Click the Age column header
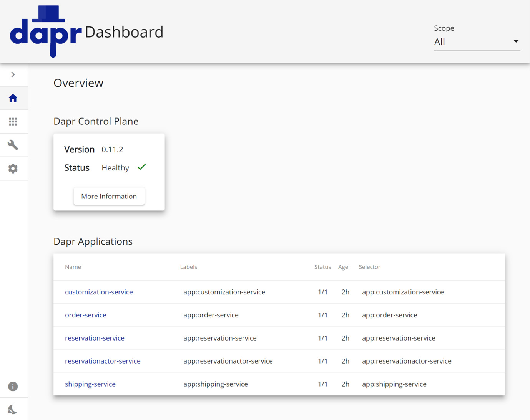 point(343,267)
